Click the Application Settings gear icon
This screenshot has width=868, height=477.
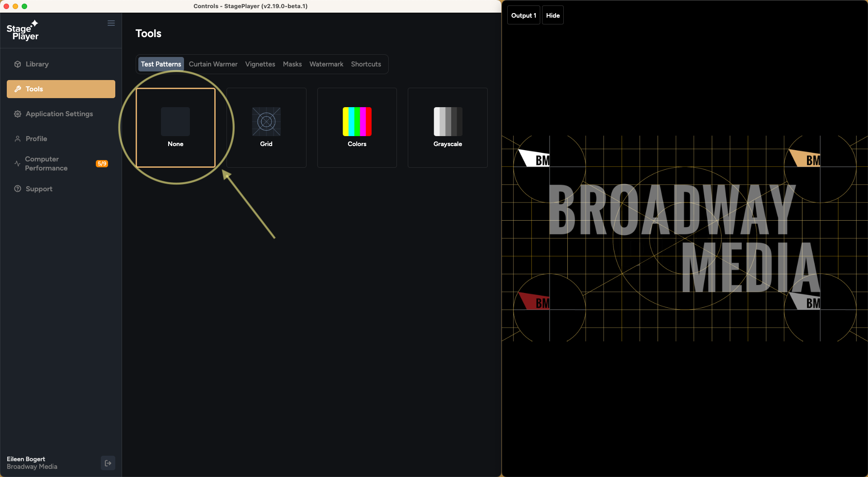tap(18, 114)
